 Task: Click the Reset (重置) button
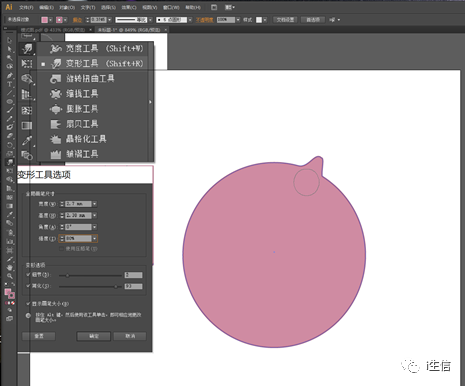tap(39, 336)
